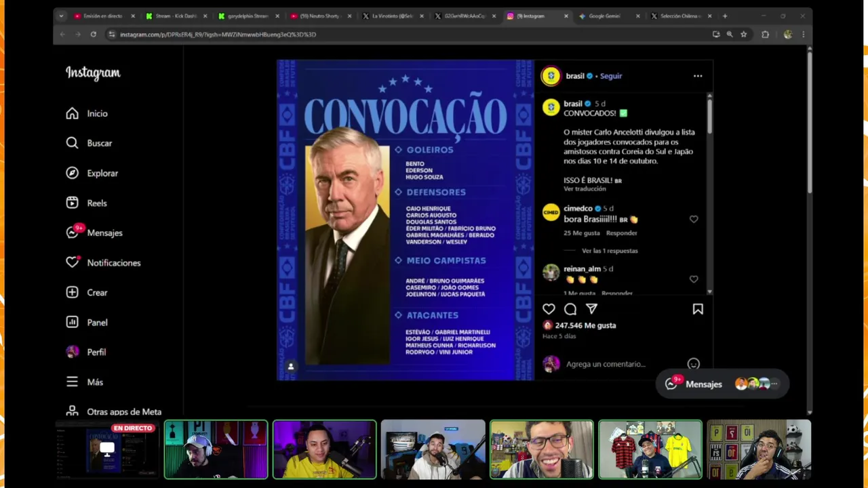Share the post with paper plane icon
868x488 pixels.
(x=592, y=309)
